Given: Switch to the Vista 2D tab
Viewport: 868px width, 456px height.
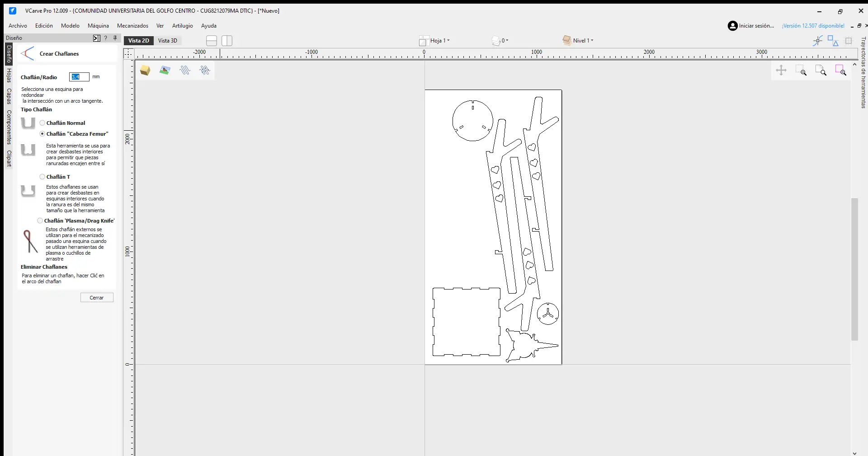Looking at the screenshot, I should 138,41.
